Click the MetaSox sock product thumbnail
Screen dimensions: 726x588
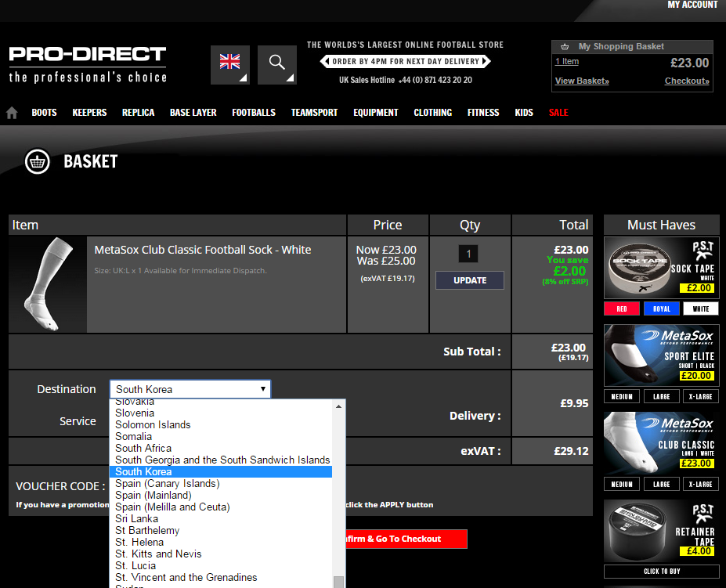pyautogui.click(x=47, y=284)
